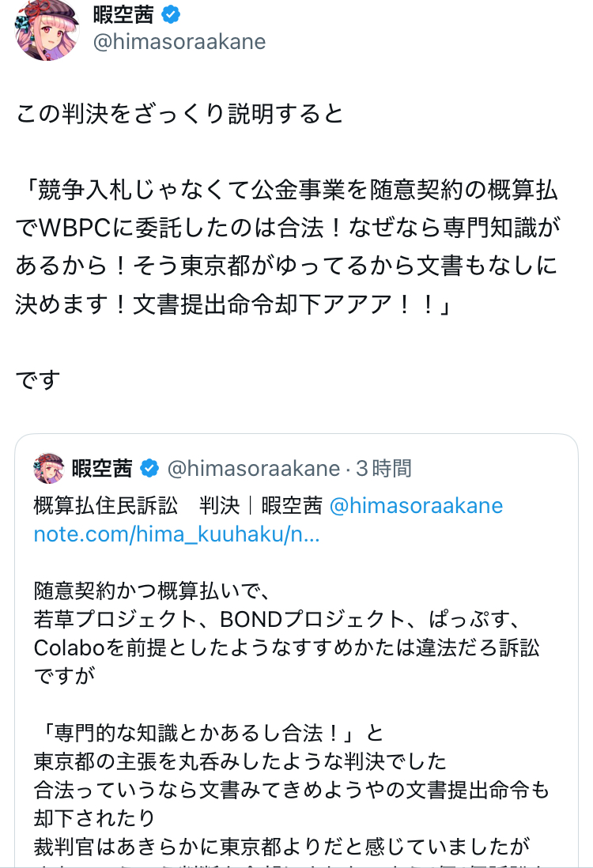This screenshot has width=593, height=868.
Task: Select the 暇空茜 name in the quoted tweet header
Action: tap(102, 469)
